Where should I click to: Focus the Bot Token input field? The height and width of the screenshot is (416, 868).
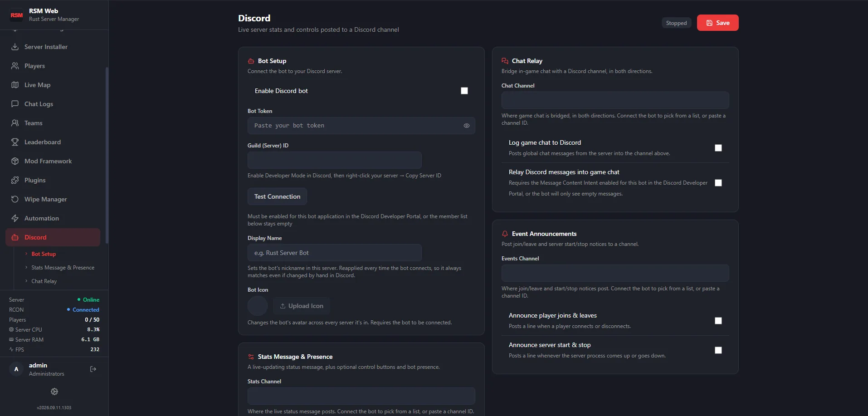[361, 126]
